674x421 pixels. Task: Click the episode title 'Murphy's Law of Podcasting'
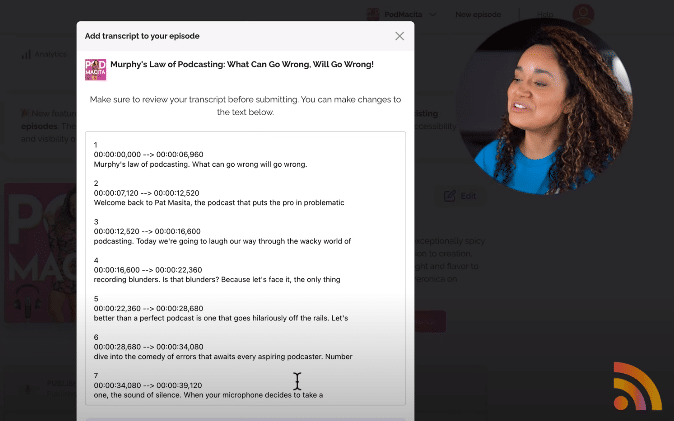242,65
